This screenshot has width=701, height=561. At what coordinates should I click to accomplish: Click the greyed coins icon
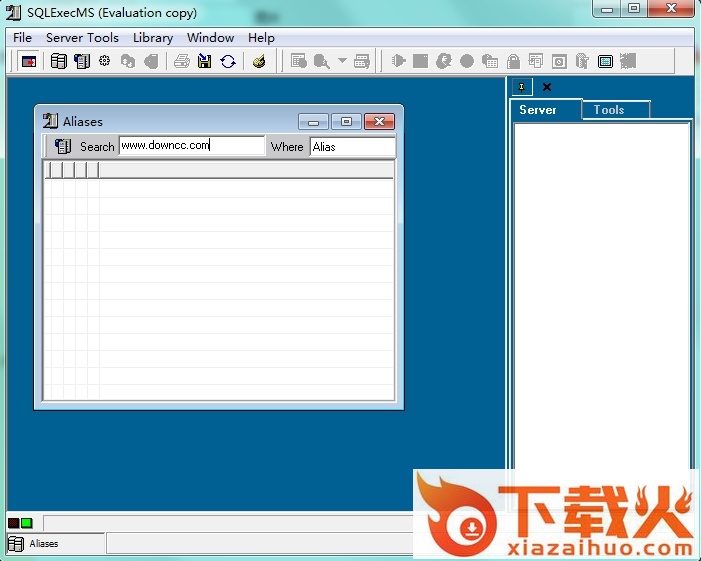(128, 61)
